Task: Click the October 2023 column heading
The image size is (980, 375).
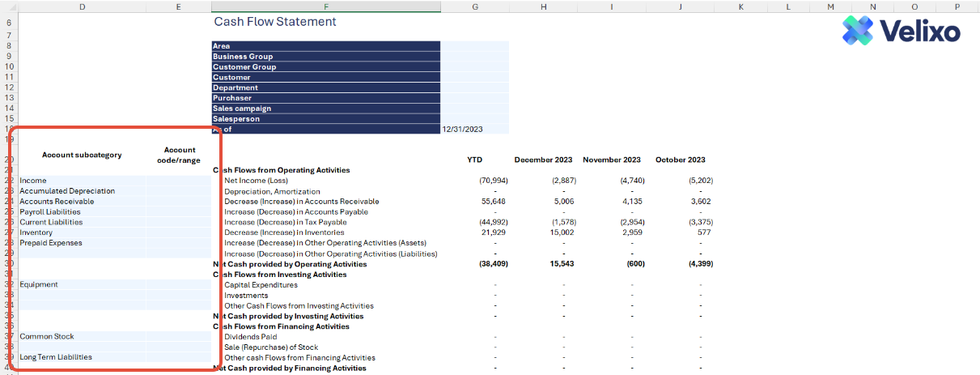Action: pyautogui.click(x=680, y=160)
